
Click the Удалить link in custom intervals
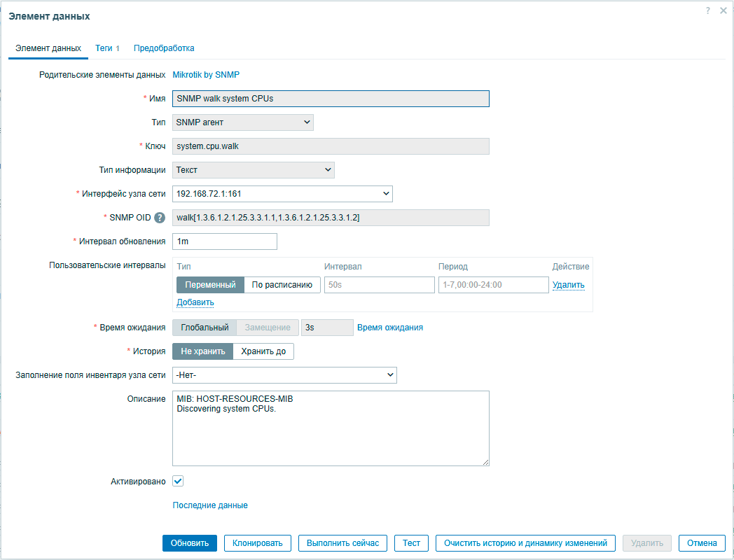568,285
